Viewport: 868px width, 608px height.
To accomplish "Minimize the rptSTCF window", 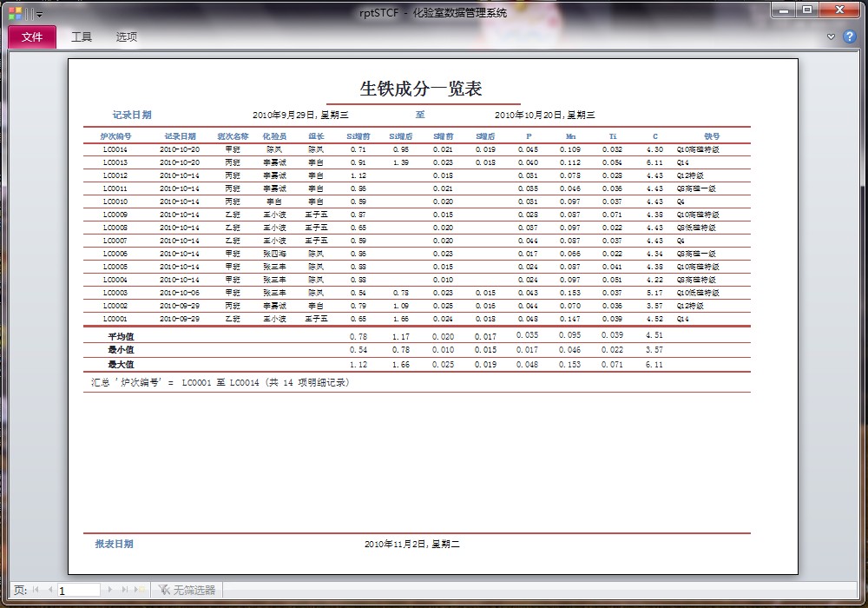I will pos(784,10).
